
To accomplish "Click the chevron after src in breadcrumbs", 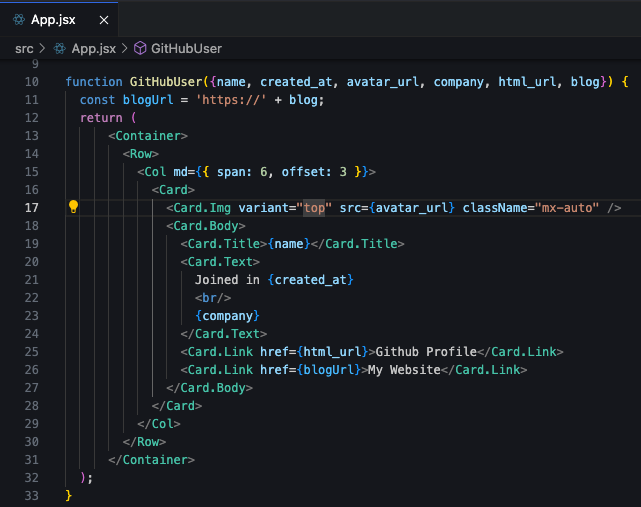I will (43, 48).
